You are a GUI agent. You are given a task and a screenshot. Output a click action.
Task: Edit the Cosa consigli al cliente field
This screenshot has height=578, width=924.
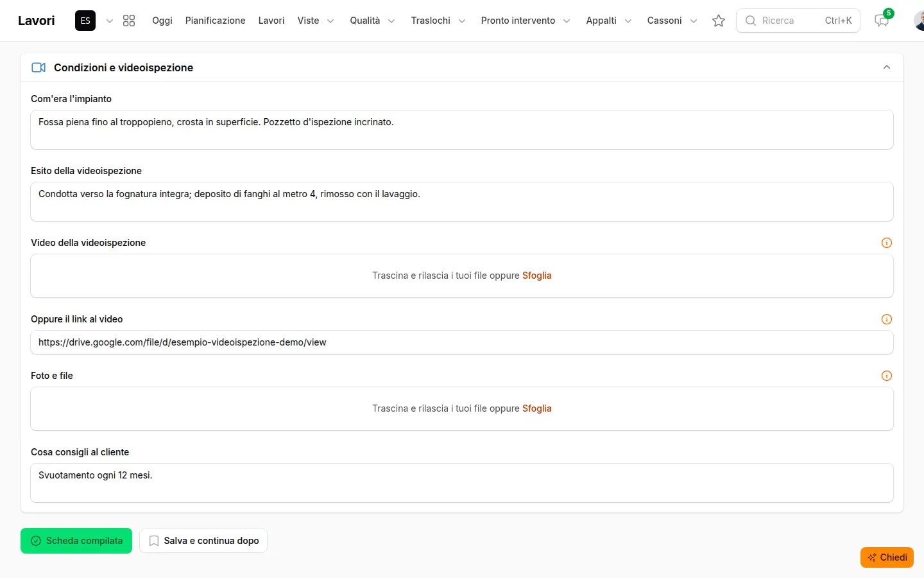[462, 483]
